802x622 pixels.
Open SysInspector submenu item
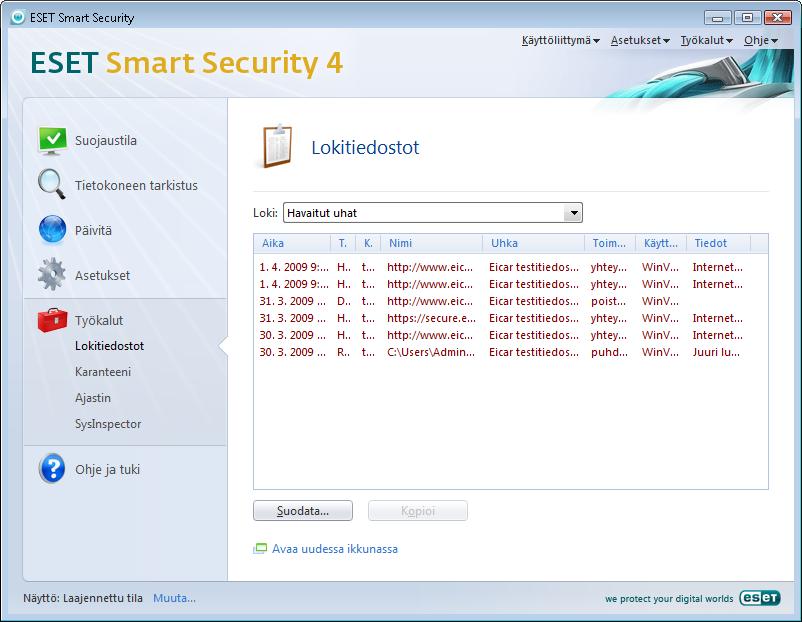pos(108,424)
